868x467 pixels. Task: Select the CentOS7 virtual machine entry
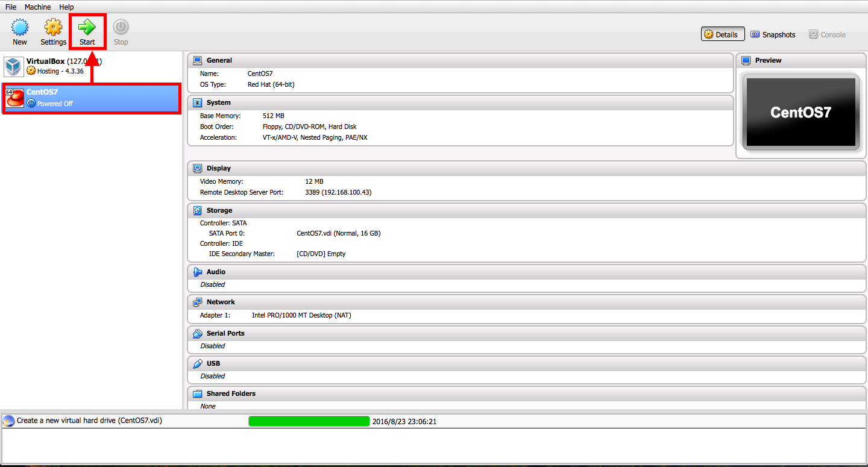point(92,98)
